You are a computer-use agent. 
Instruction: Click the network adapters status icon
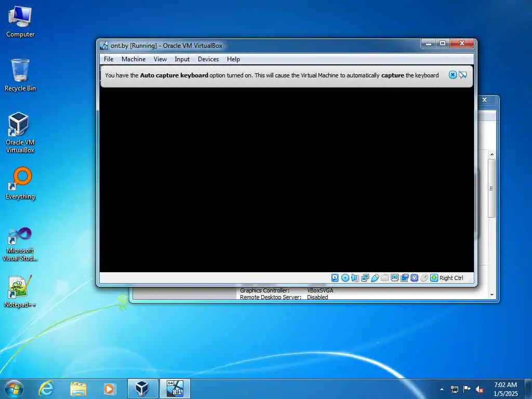[365, 278]
